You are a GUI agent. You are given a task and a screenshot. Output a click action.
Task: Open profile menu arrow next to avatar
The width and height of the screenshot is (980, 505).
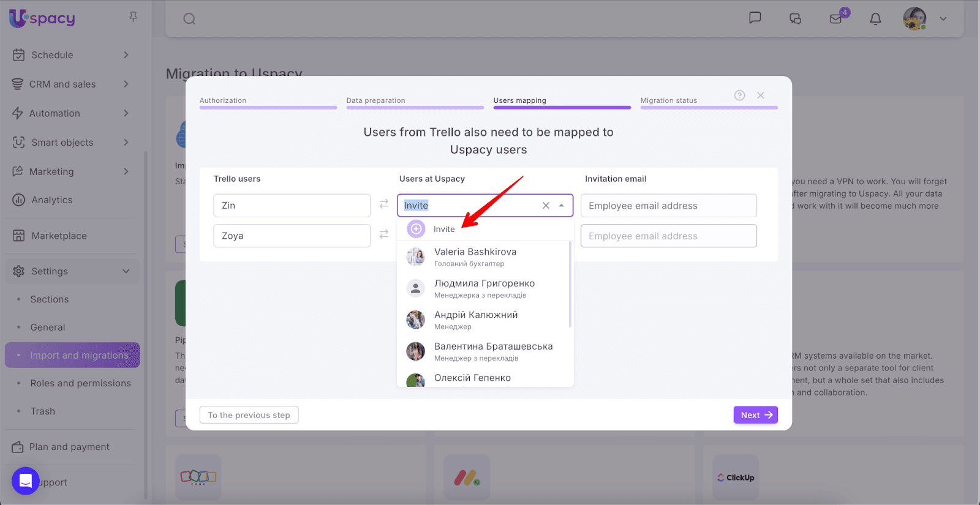click(x=943, y=18)
